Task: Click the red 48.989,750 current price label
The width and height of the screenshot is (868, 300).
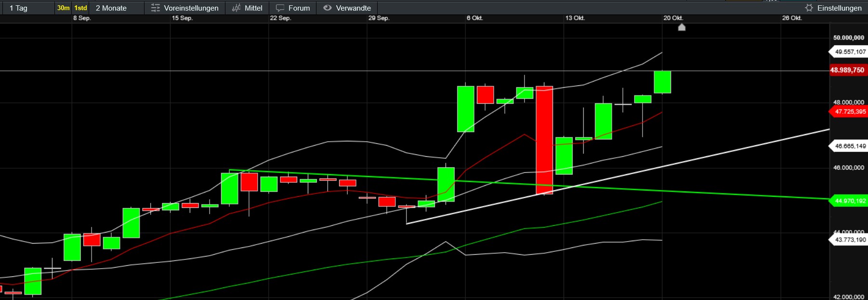Action: tap(847, 70)
